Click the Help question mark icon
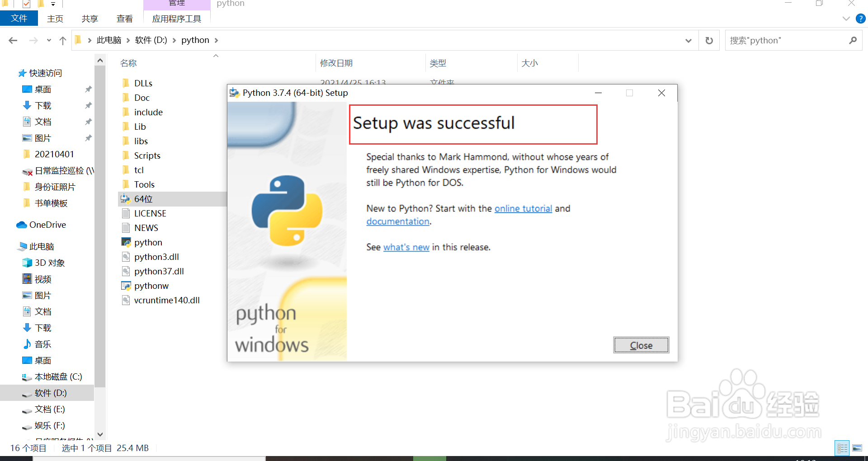The height and width of the screenshot is (461, 868). 861,19
